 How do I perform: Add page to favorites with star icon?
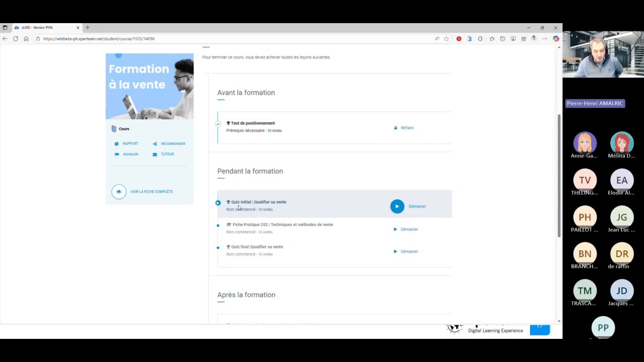click(x=446, y=39)
